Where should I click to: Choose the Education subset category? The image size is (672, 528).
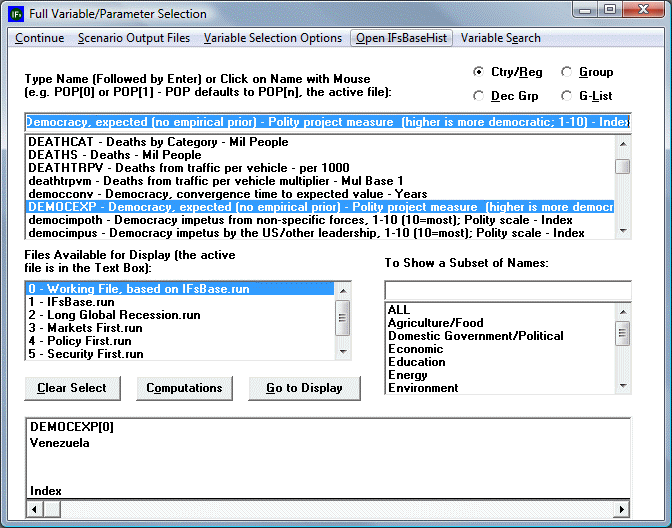(416, 362)
